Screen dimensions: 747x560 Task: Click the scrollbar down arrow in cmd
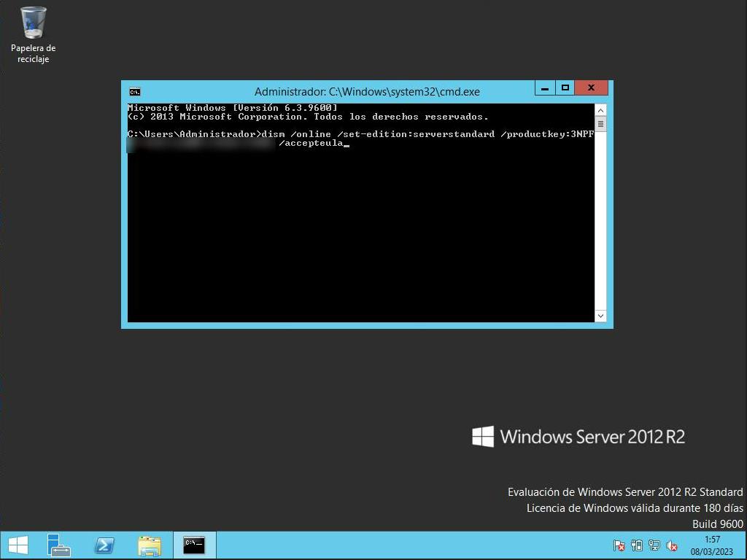coord(600,316)
